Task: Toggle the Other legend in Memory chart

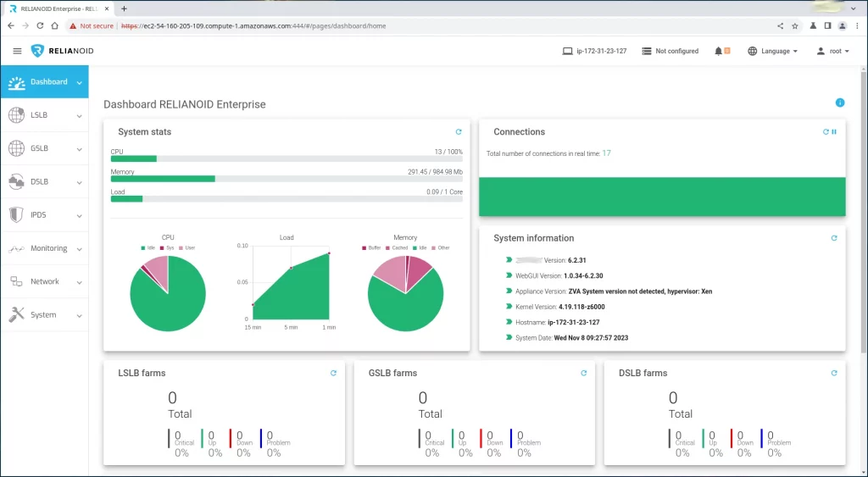Action: pos(441,248)
